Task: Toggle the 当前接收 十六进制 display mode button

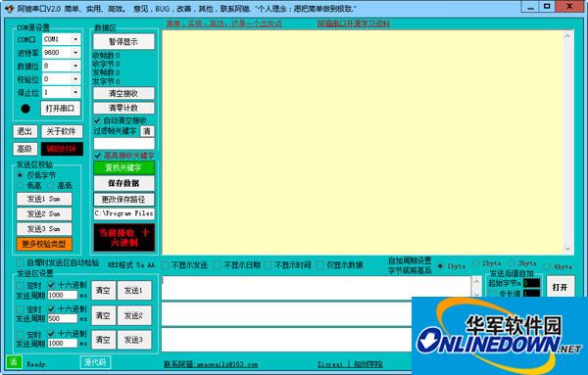Action: point(124,238)
